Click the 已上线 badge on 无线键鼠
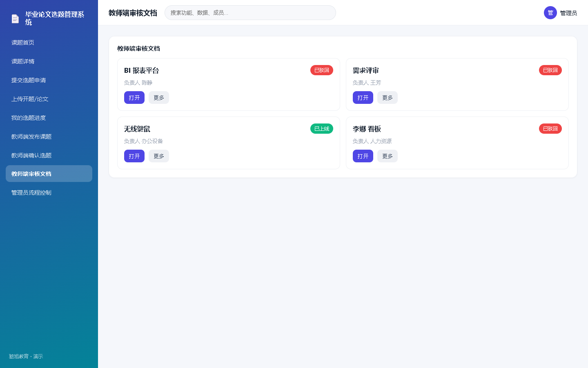Image resolution: width=588 pixels, height=368 pixels. (x=322, y=129)
